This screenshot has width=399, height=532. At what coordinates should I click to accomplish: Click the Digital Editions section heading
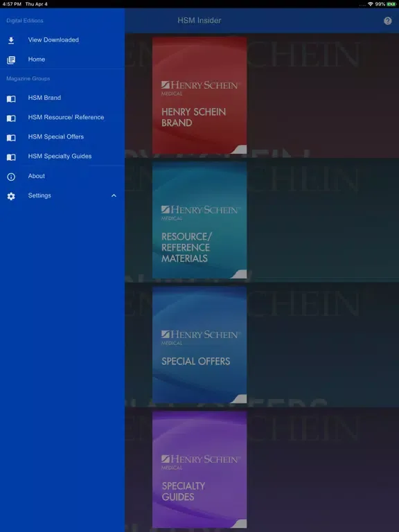(25, 21)
